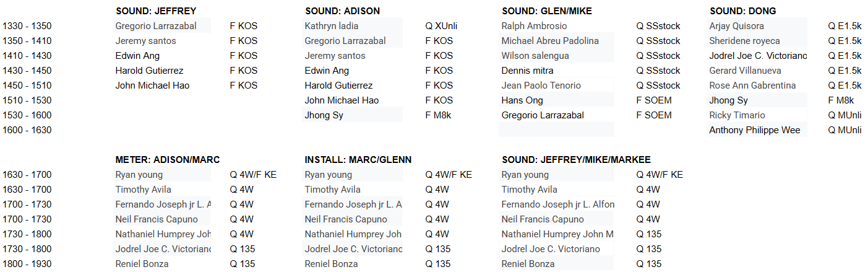Click the Michael Abreu Padolina cell
Screen dimensions: 868x272
coord(550,41)
